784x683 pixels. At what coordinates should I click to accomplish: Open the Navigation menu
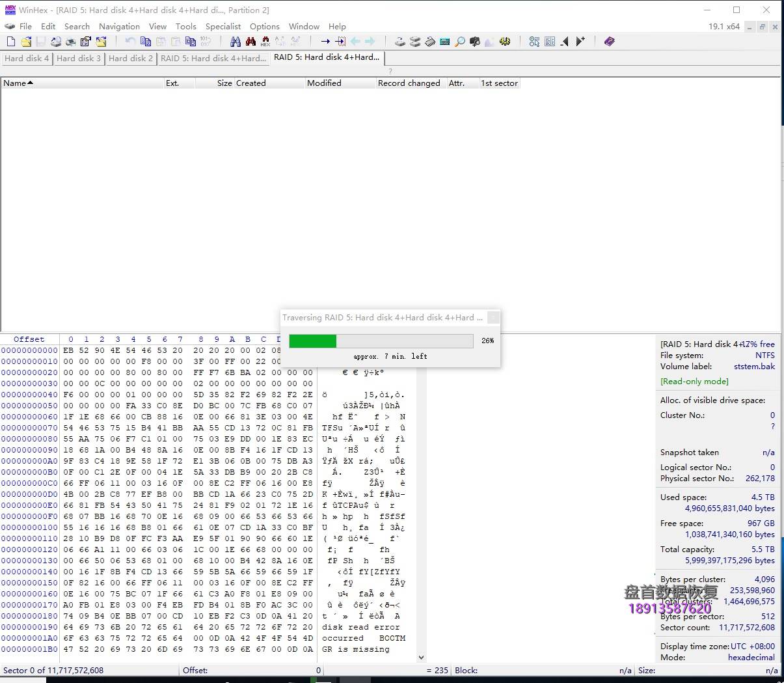click(x=119, y=27)
